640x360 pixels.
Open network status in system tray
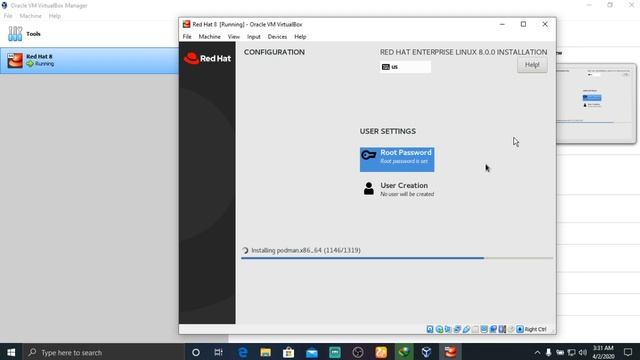click(571, 352)
